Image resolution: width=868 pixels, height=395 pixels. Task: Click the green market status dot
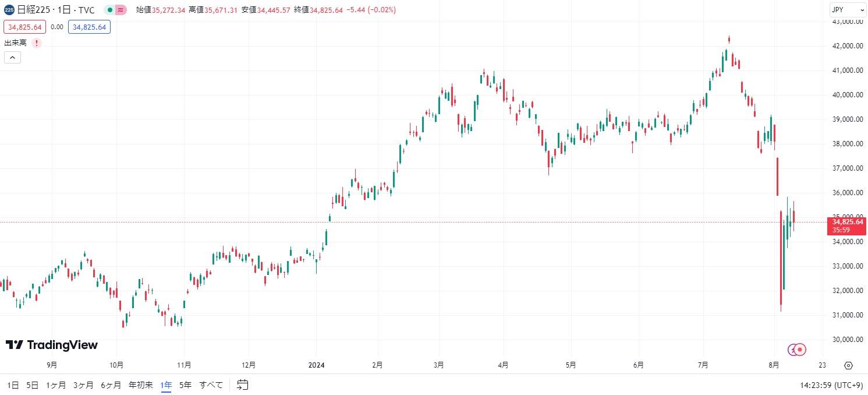[109, 10]
